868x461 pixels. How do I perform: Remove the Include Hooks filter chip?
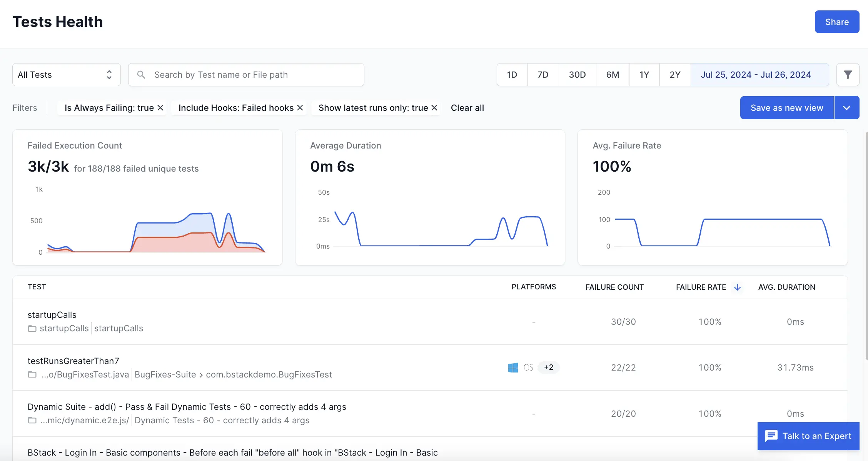300,108
